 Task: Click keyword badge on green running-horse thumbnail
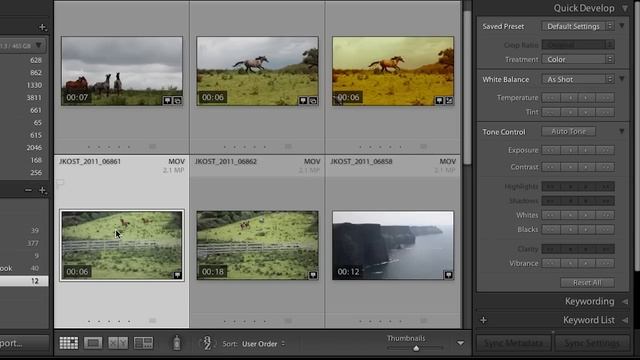pos(303,100)
